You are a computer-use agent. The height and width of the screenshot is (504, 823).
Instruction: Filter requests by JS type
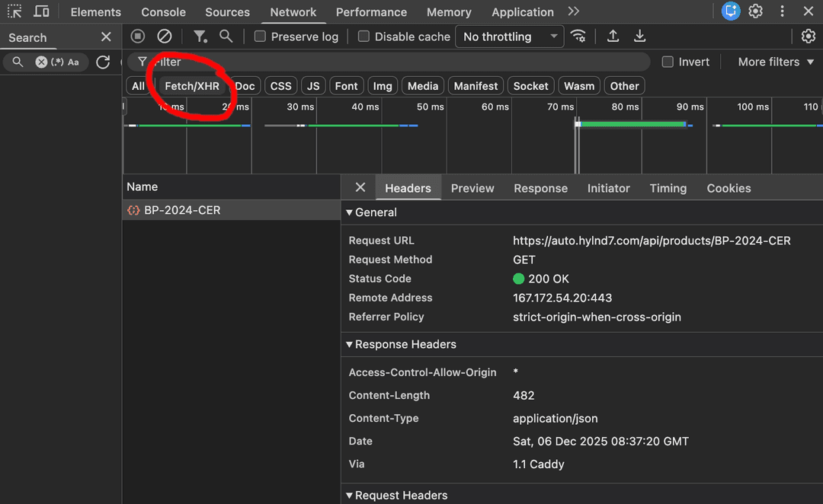click(313, 86)
